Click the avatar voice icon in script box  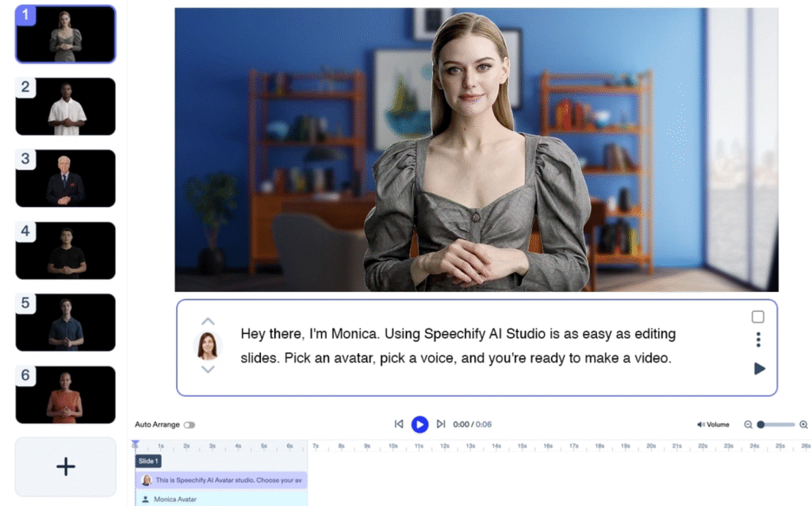pos(208,346)
